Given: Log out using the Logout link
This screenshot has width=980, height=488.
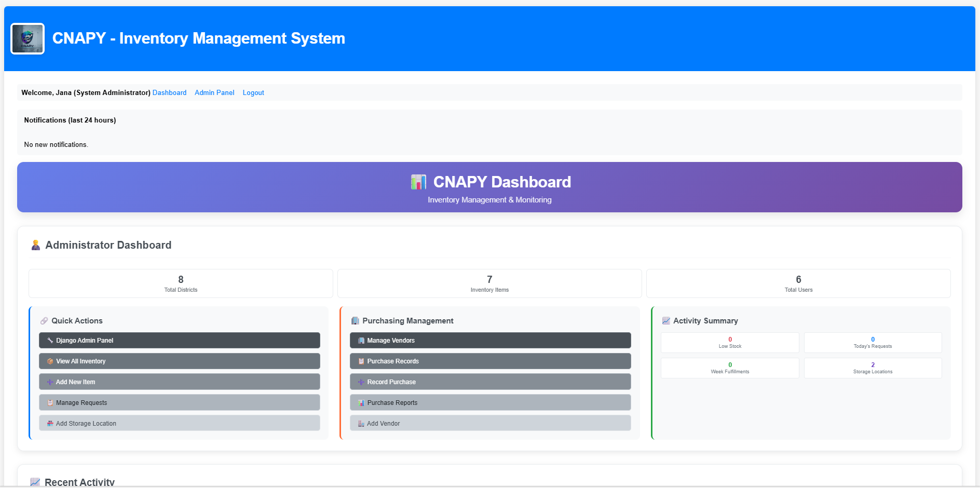Looking at the screenshot, I should 253,93.
